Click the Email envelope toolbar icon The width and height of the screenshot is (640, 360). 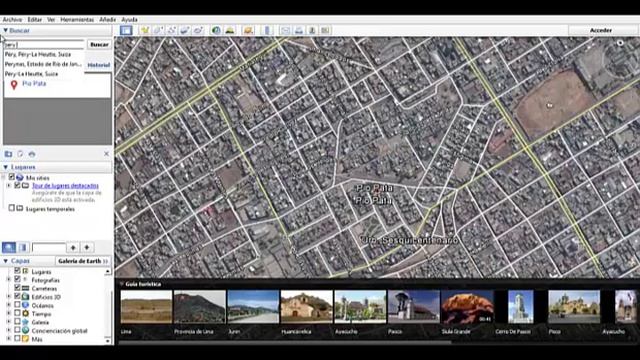[285, 30]
